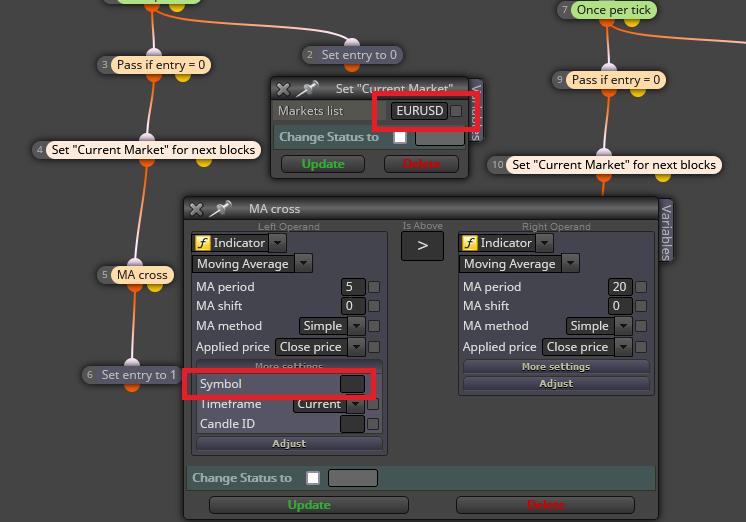This screenshot has height=522, width=746.
Task: Click status field in Current Market panel
Action: tap(440, 137)
